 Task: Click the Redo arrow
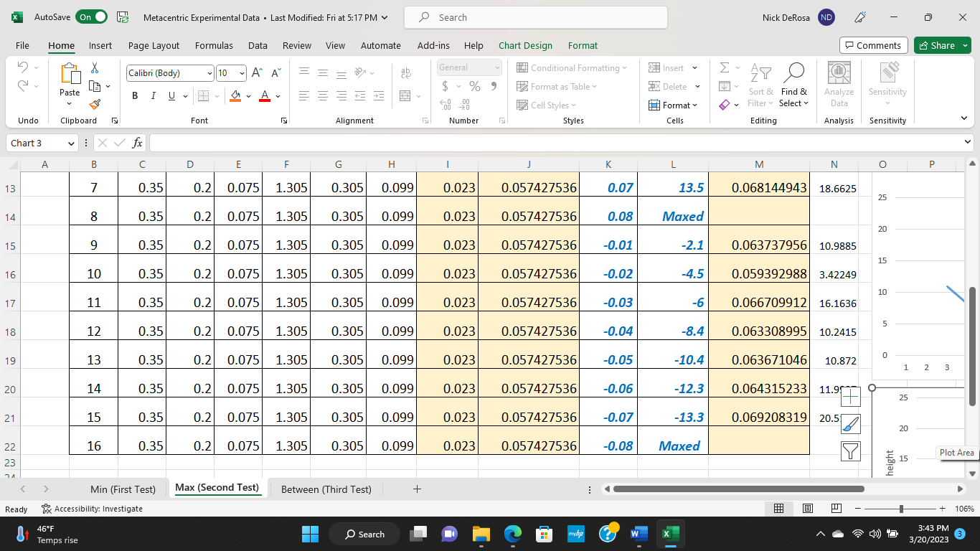click(22, 86)
